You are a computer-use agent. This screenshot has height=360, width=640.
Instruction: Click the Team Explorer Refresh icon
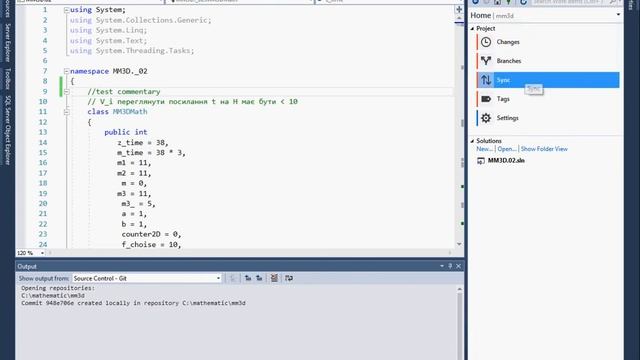[523, 2]
